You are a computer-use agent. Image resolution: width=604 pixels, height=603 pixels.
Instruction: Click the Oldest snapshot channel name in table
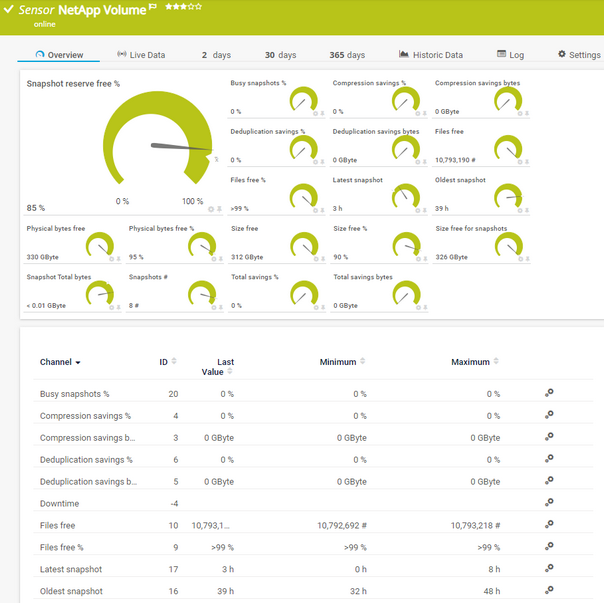(71, 591)
